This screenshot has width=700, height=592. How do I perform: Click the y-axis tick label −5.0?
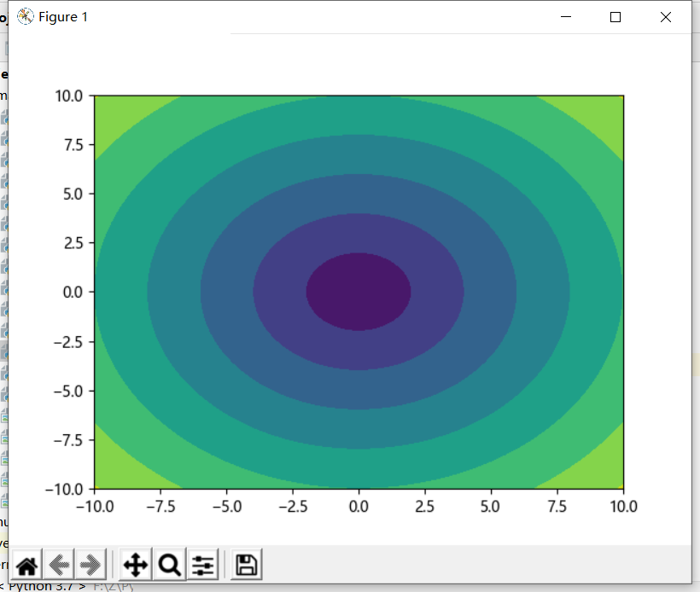point(68,392)
